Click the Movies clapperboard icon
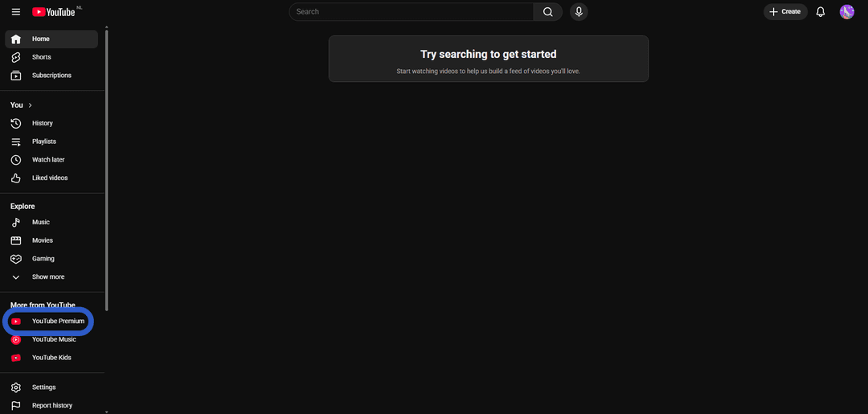The image size is (868, 414). tap(16, 240)
